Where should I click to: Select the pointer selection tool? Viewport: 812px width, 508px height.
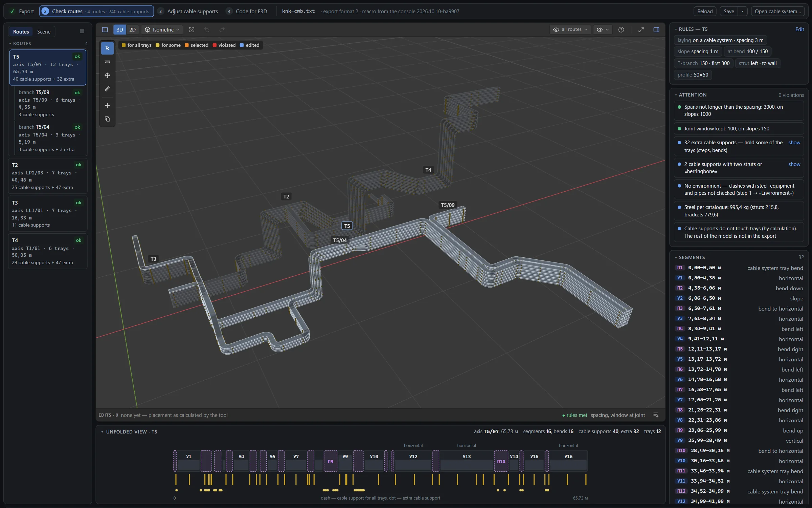click(107, 48)
